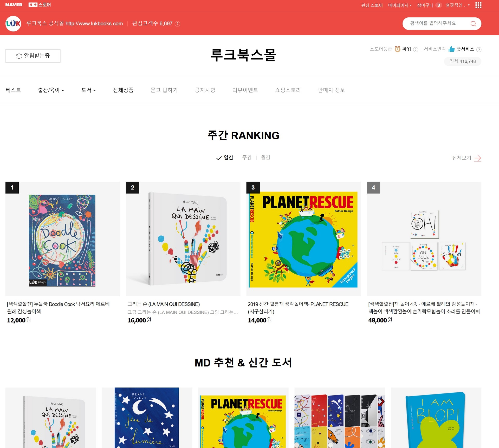Viewport: 499px width, 448px height.
Task: Click the help icon beside 굿서비스
Action: pos(479,50)
